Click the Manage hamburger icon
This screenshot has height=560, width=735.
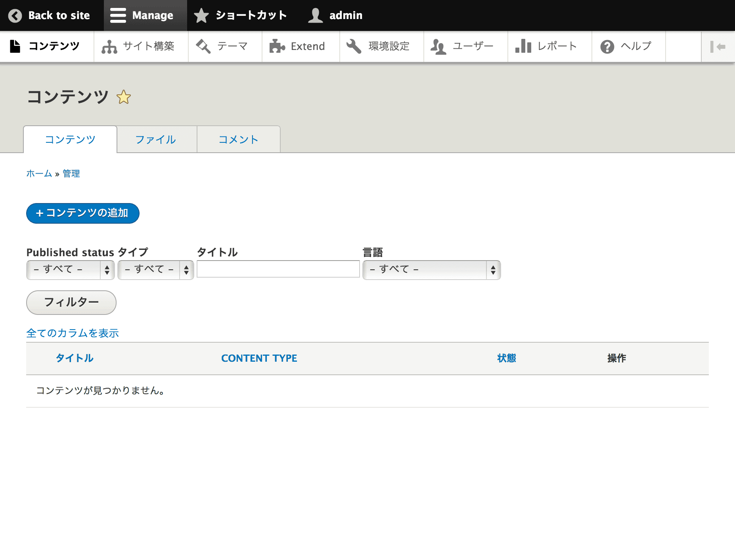click(118, 15)
